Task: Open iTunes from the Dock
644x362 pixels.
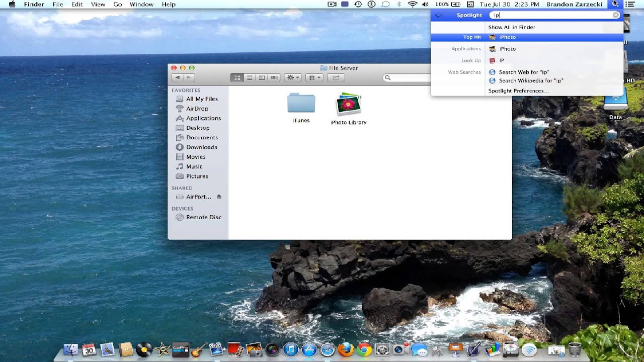Action: coord(291,349)
